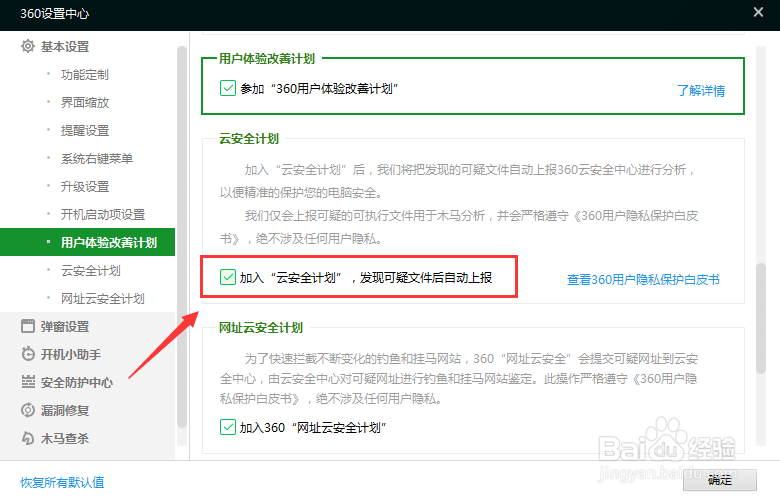Click the clock icon beside 开机小助手
The image size is (780, 500).
(28, 354)
